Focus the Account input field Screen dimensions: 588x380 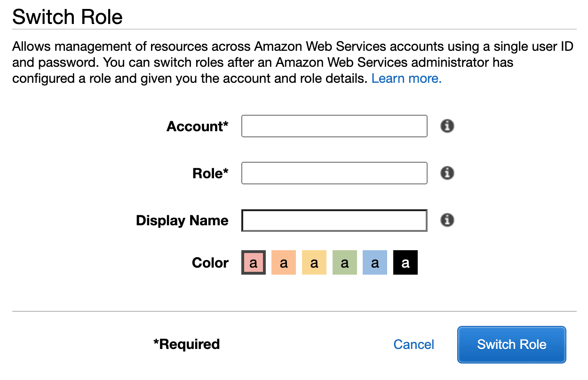coord(334,126)
